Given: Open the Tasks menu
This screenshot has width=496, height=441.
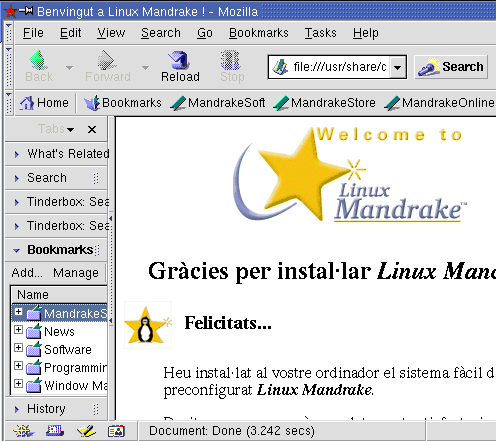Looking at the screenshot, I should pyautogui.click(x=320, y=33).
